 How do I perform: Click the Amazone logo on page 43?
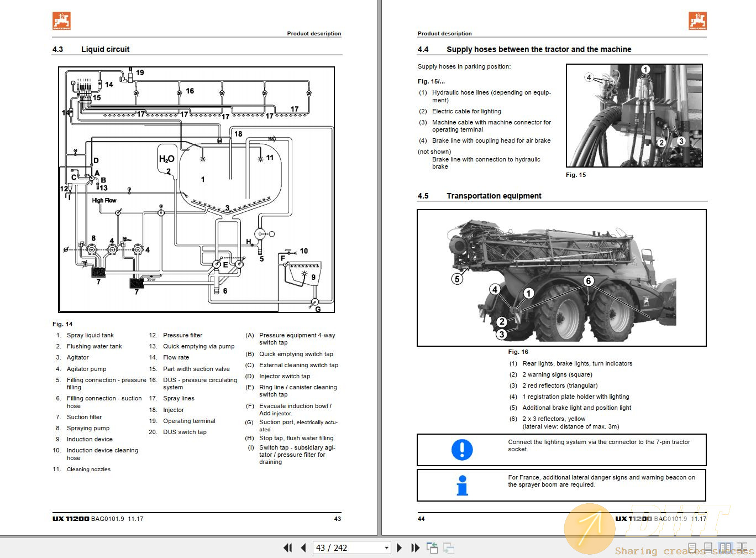click(x=61, y=21)
